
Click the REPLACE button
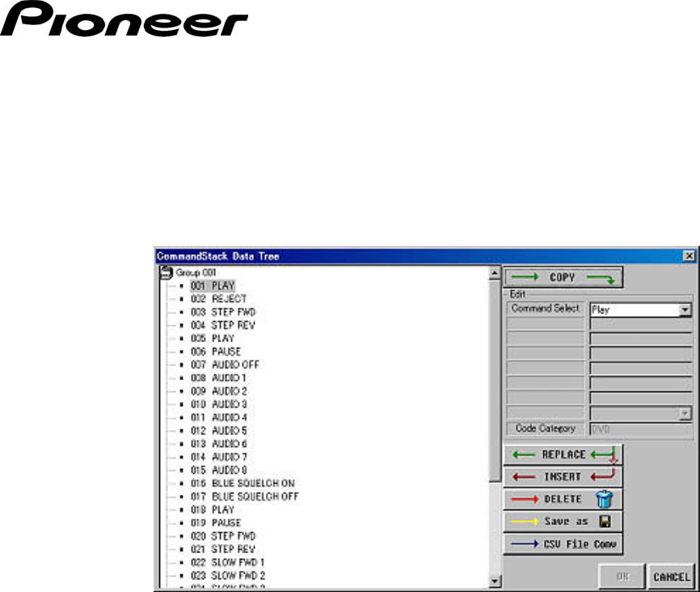(x=563, y=455)
